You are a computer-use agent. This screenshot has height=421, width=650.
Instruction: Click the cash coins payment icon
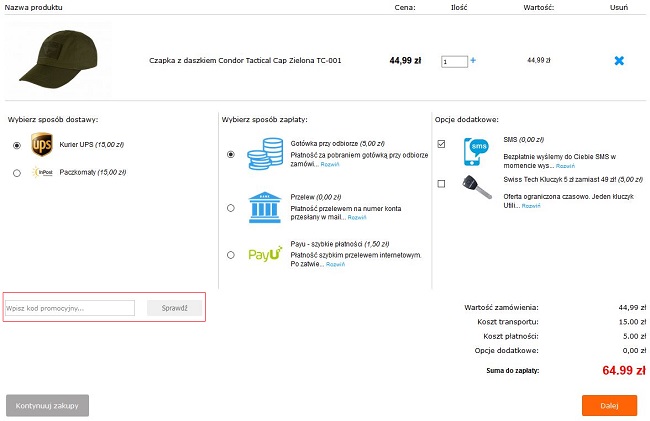[x=265, y=154]
